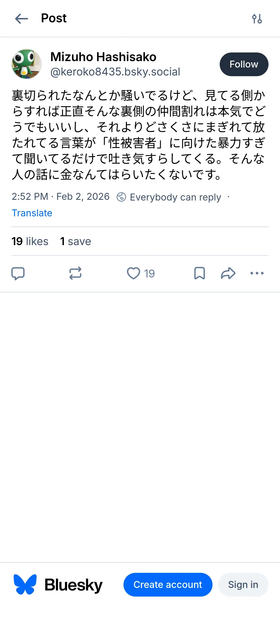Open the three-dot more options menu

(x=257, y=273)
